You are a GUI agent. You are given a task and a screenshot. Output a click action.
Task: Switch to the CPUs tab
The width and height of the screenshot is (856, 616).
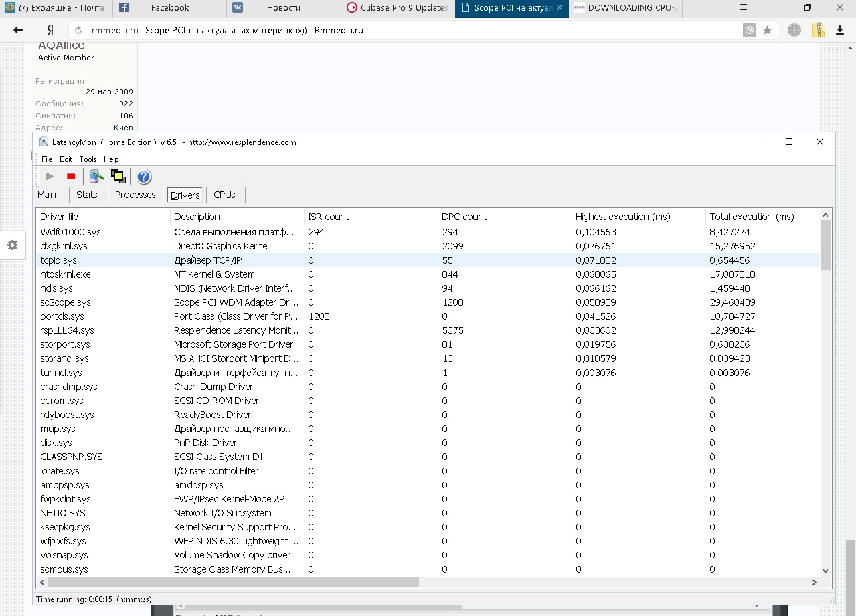tap(224, 195)
